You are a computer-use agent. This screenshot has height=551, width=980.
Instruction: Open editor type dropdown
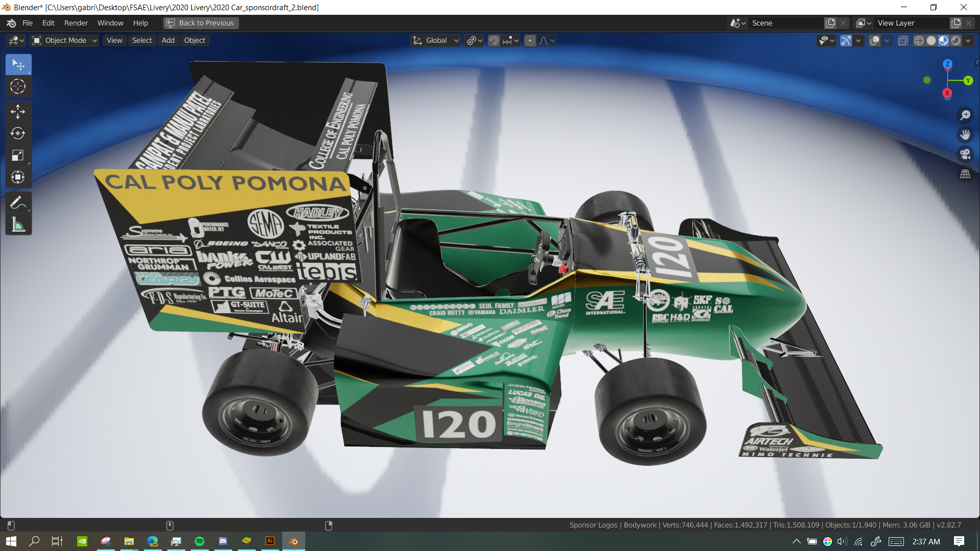(x=16, y=40)
